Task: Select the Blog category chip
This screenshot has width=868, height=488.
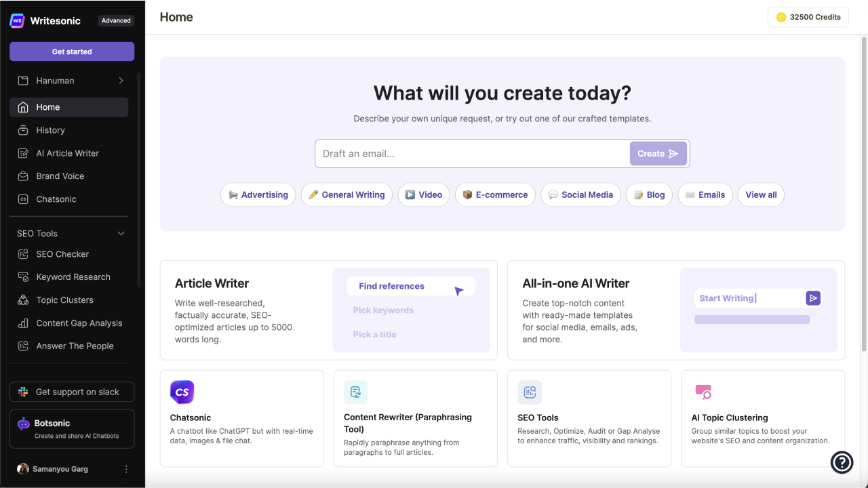Action: pos(650,195)
